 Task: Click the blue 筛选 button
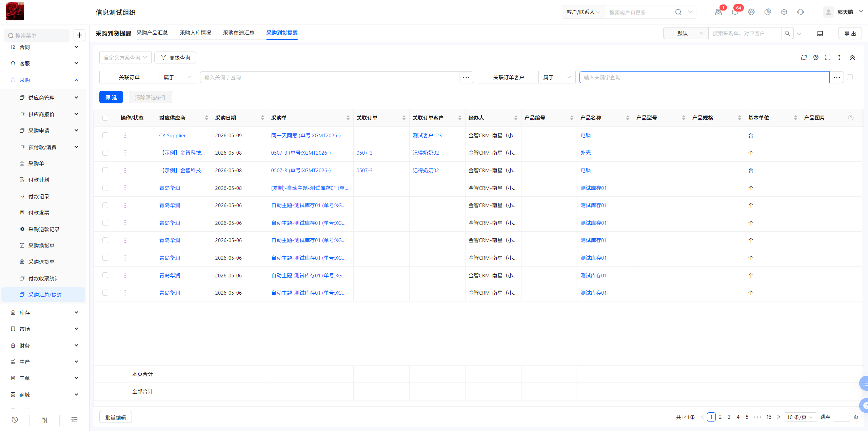(x=111, y=97)
